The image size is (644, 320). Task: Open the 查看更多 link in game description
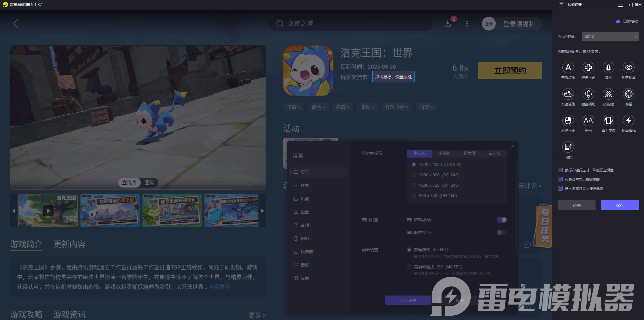[219, 287]
